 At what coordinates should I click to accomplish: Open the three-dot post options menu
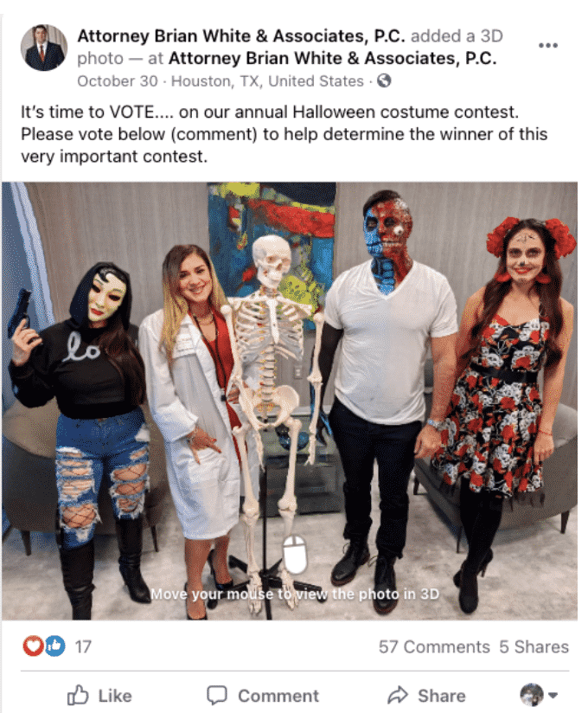[547, 46]
